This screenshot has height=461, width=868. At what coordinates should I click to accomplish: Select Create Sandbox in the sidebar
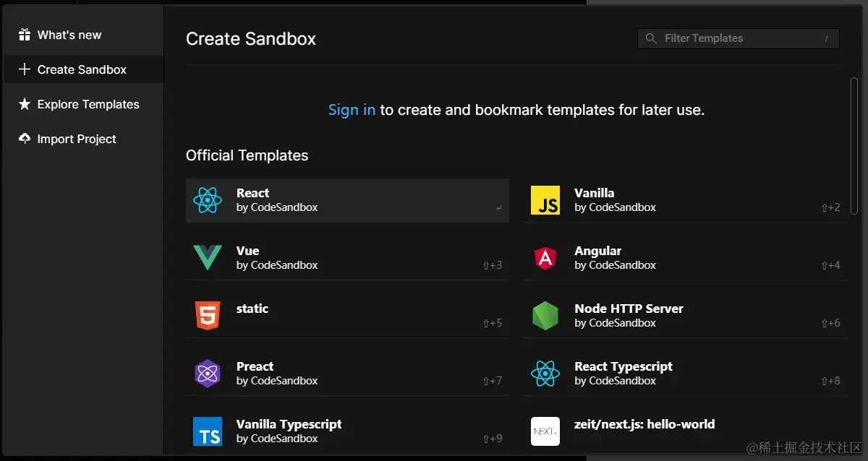82,69
